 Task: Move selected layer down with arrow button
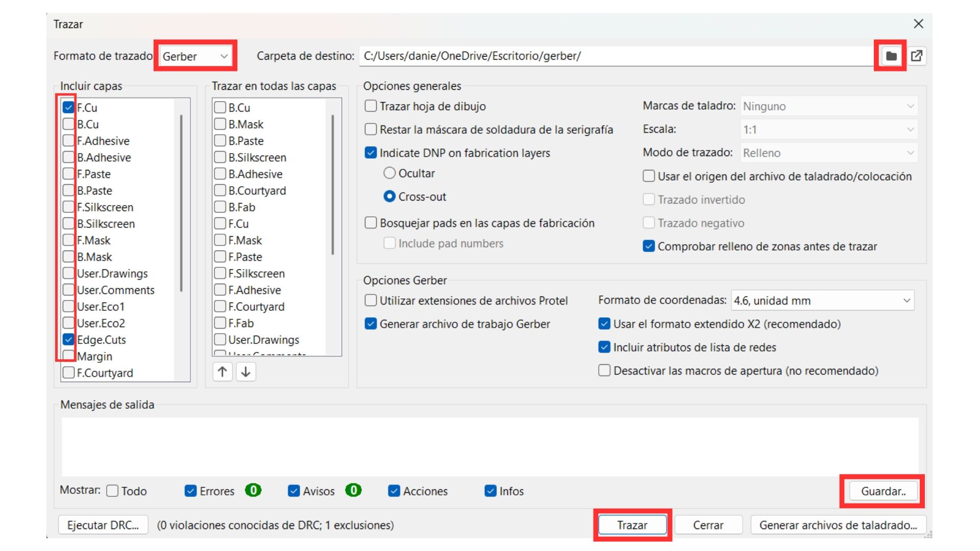tap(246, 372)
